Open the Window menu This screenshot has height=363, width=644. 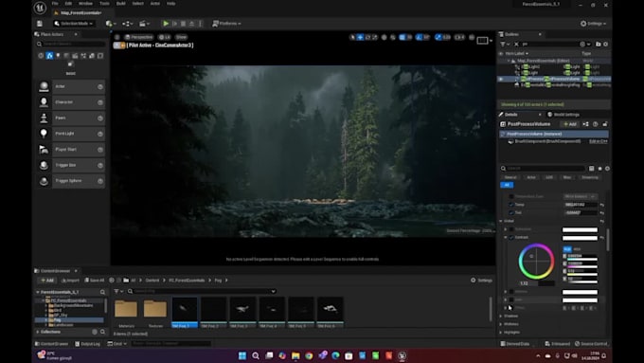85,3
